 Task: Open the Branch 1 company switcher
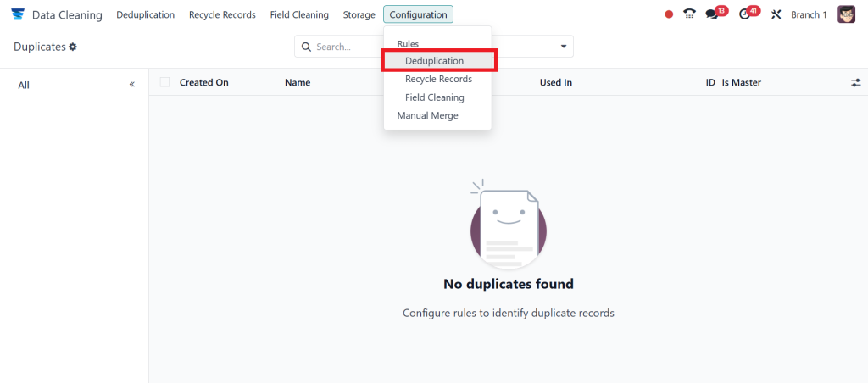click(x=809, y=15)
